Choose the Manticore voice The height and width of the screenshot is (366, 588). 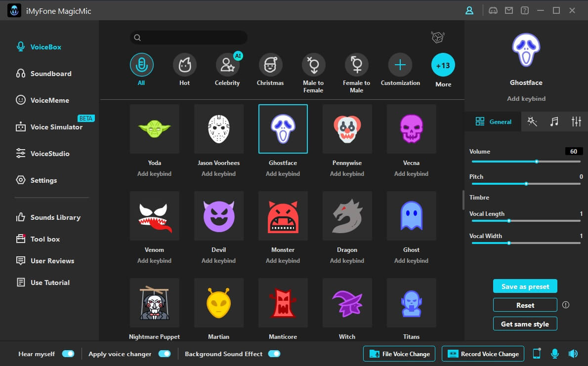click(x=283, y=303)
